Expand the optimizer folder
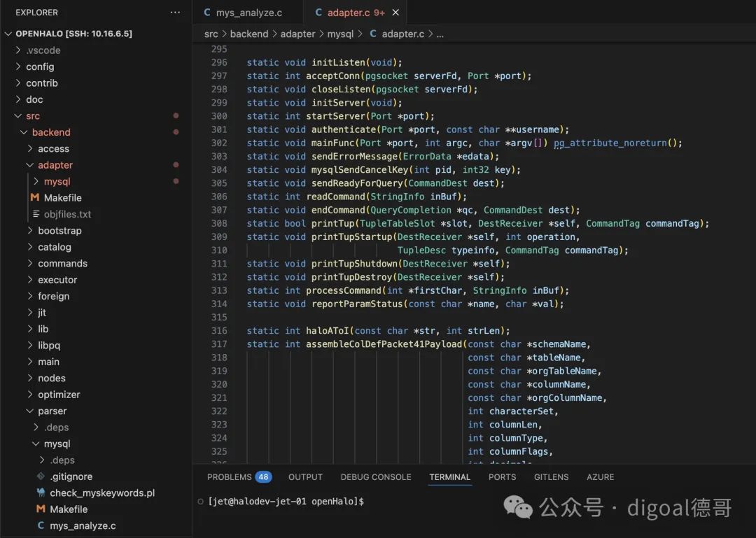 [x=59, y=395]
